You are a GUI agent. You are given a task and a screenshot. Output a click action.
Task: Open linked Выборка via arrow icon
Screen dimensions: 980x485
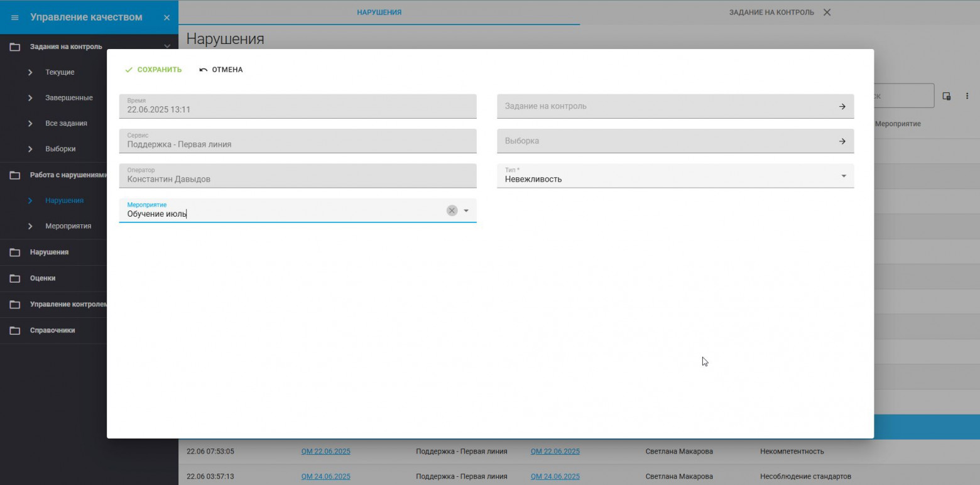coord(842,141)
